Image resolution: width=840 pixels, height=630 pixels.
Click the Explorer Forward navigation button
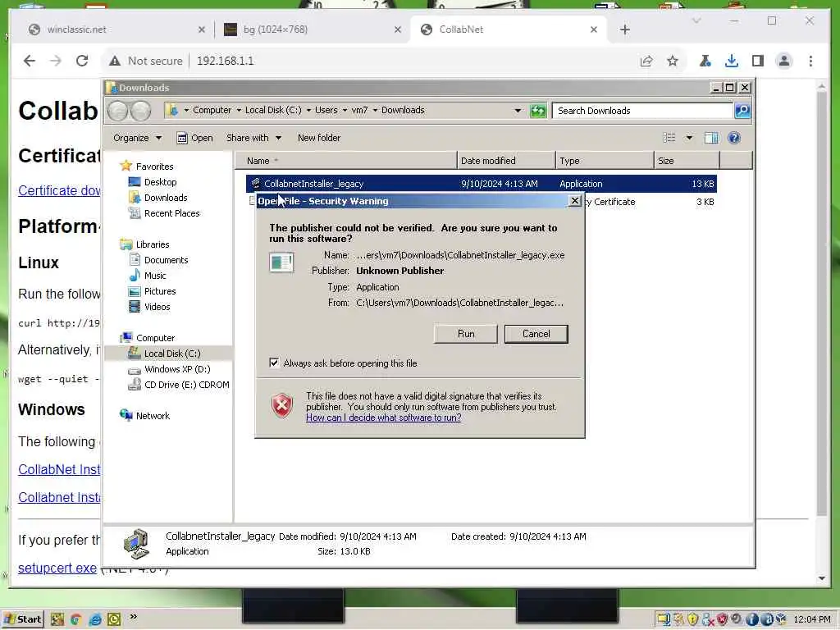141,111
